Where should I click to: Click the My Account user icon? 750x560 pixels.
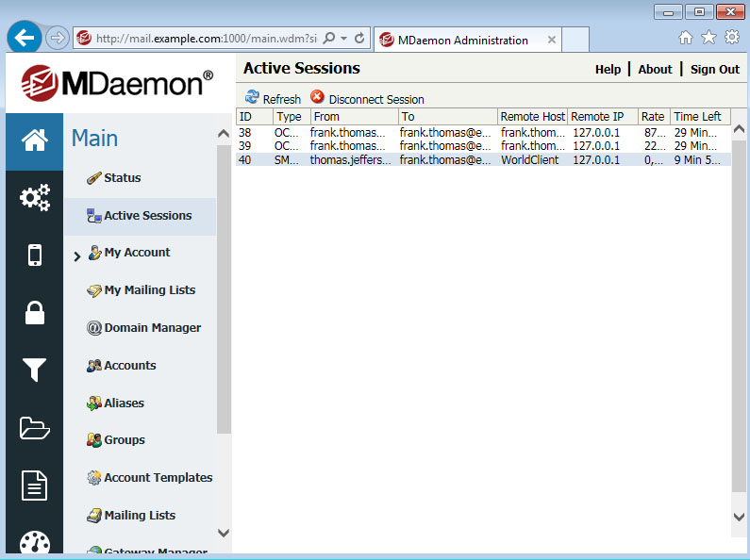94,253
